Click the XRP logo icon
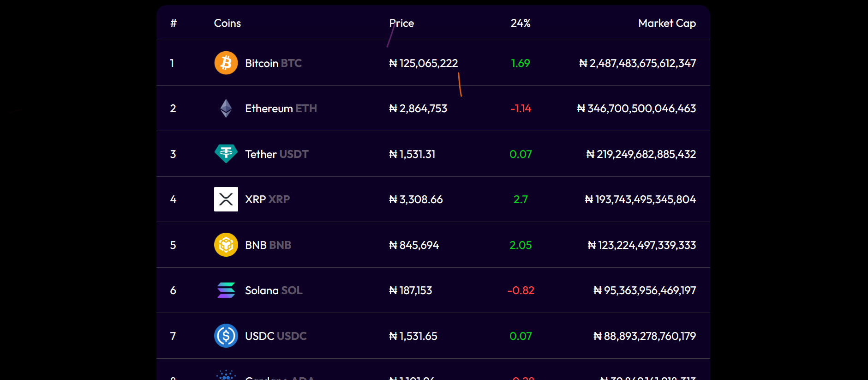868x380 pixels. coord(226,199)
